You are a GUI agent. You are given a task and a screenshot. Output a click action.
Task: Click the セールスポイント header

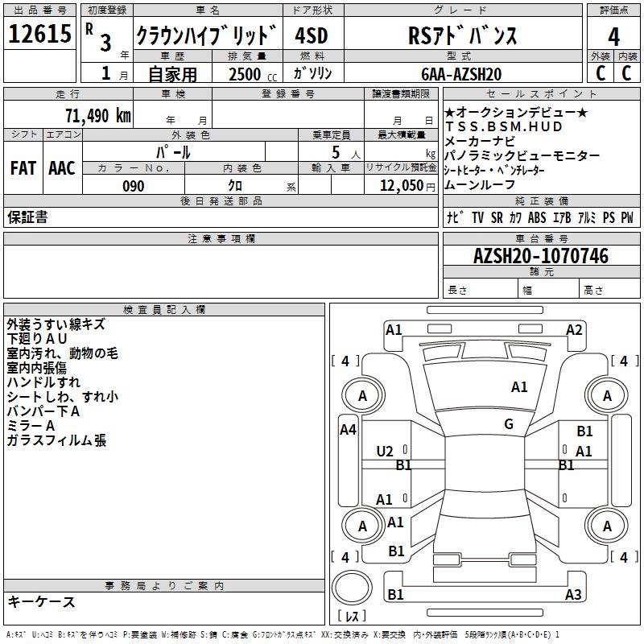(541, 94)
